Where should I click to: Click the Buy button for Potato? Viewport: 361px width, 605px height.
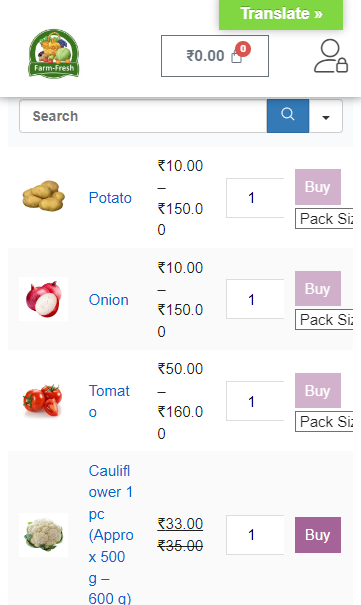(318, 187)
